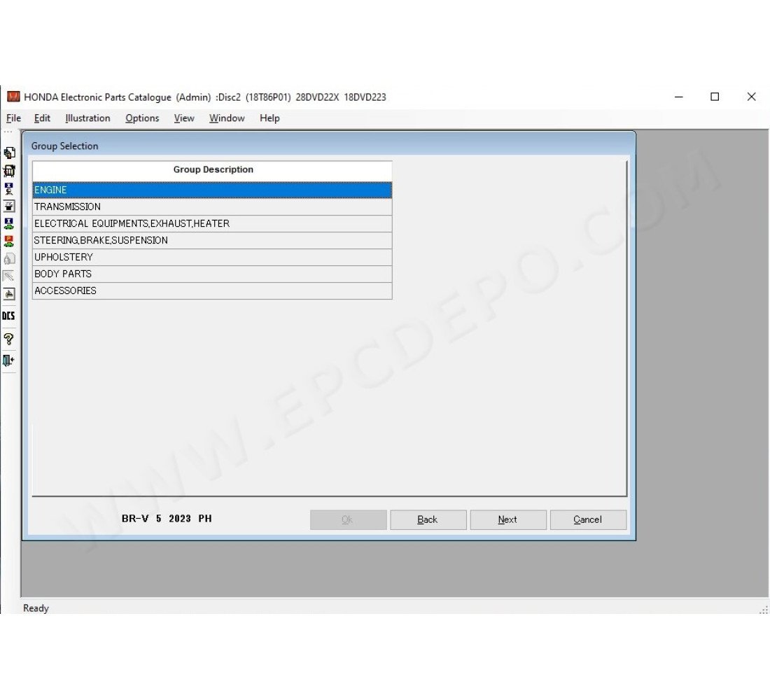Click the green car info toolbar icon
This screenshot has height=700, width=770.
8,223
